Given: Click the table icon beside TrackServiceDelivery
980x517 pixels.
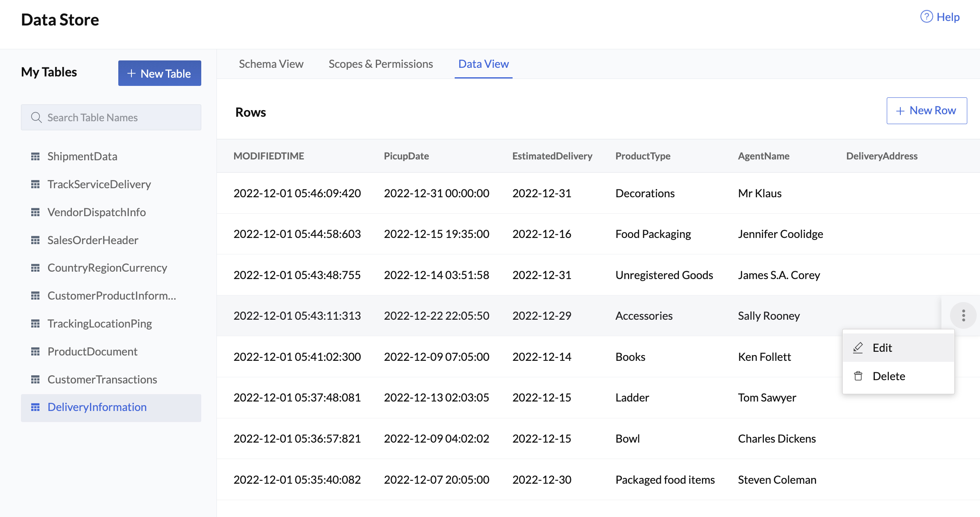Looking at the screenshot, I should [35, 185].
